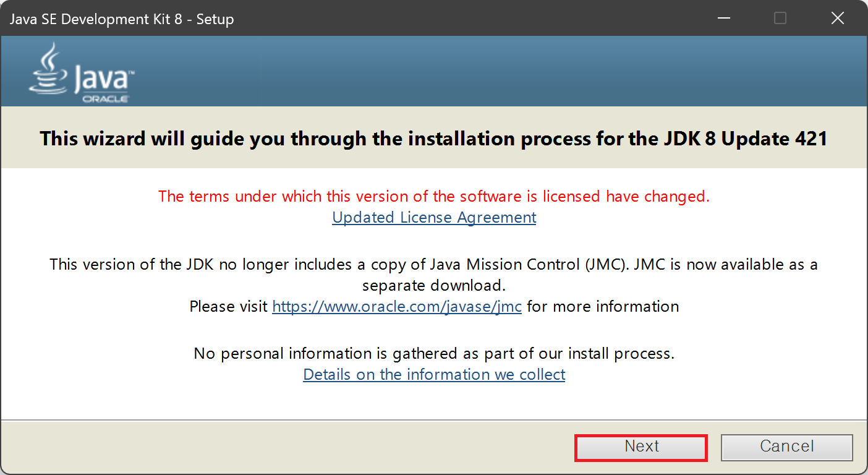Screen dimensions: 868x475
Task: Click the no personal information statement
Action: click(433, 353)
